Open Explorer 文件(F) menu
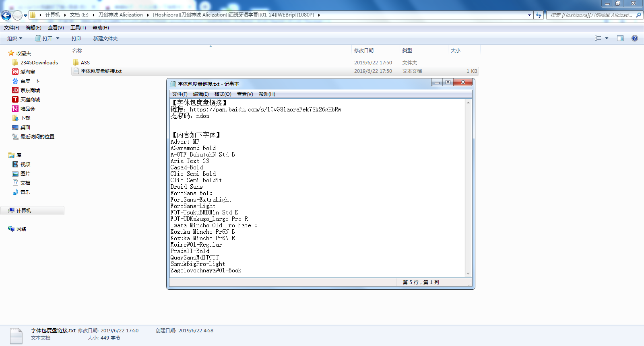644x346 pixels. pos(11,28)
